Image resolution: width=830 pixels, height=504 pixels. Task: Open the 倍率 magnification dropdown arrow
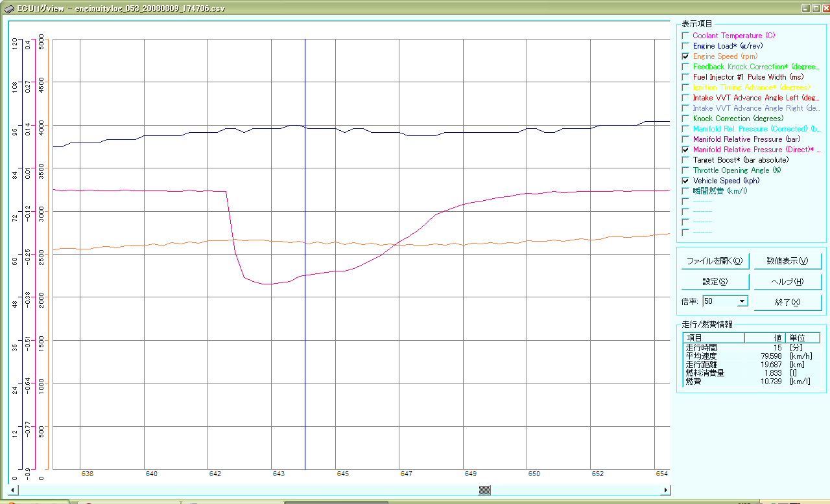coord(742,301)
